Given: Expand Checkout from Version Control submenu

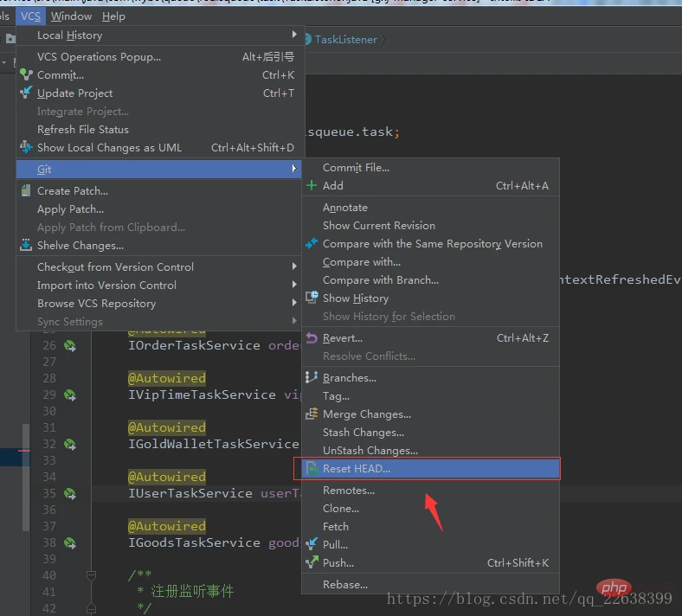Looking at the screenshot, I should (294, 267).
